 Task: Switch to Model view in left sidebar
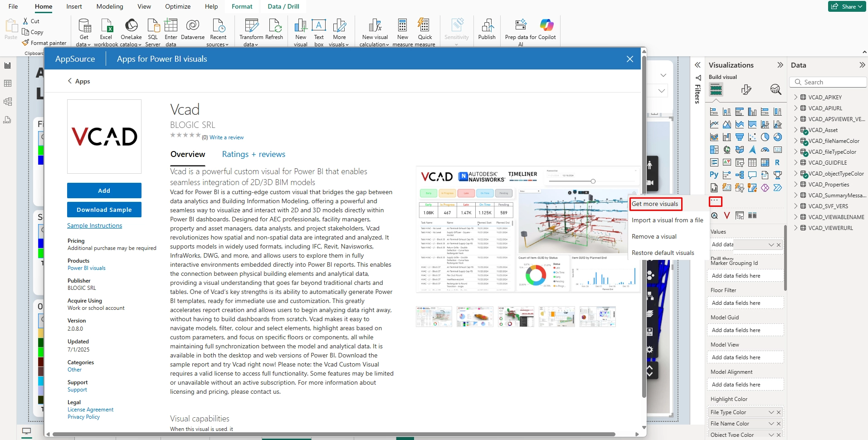click(8, 102)
